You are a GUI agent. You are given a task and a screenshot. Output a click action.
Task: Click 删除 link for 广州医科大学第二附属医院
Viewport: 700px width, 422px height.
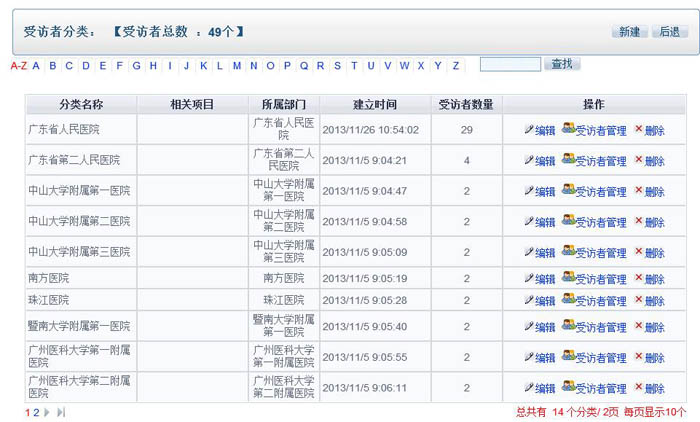[x=654, y=389]
